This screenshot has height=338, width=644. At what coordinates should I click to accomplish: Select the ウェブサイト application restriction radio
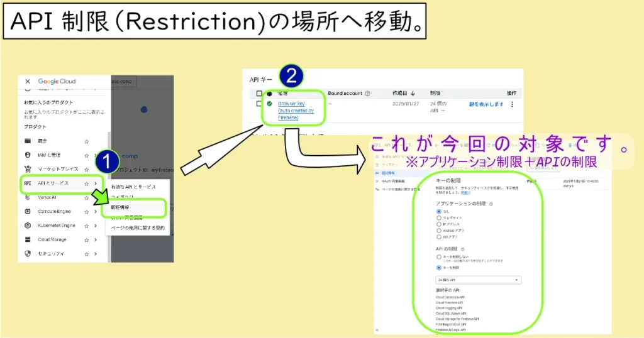pyautogui.click(x=438, y=218)
